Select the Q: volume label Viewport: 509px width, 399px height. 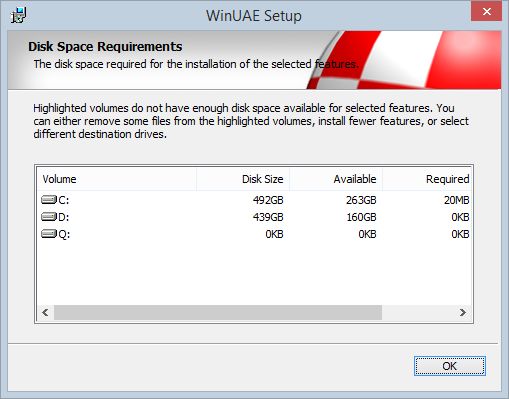point(64,234)
